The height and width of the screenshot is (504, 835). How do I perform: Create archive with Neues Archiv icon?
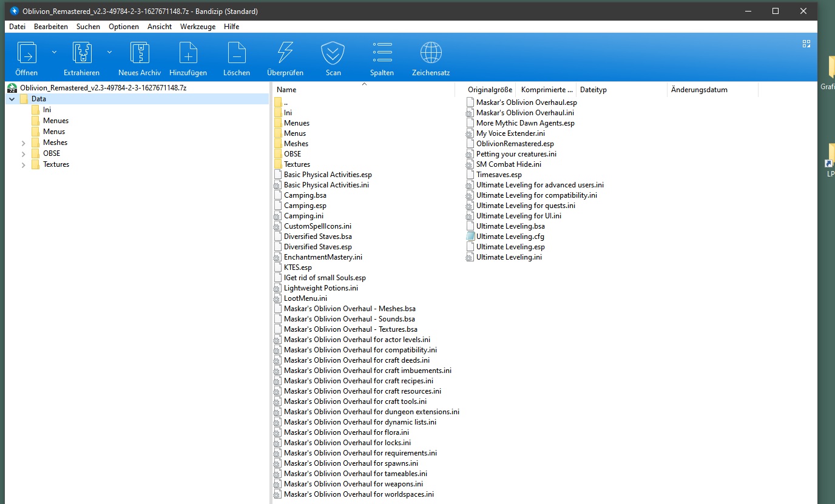point(140,53)
